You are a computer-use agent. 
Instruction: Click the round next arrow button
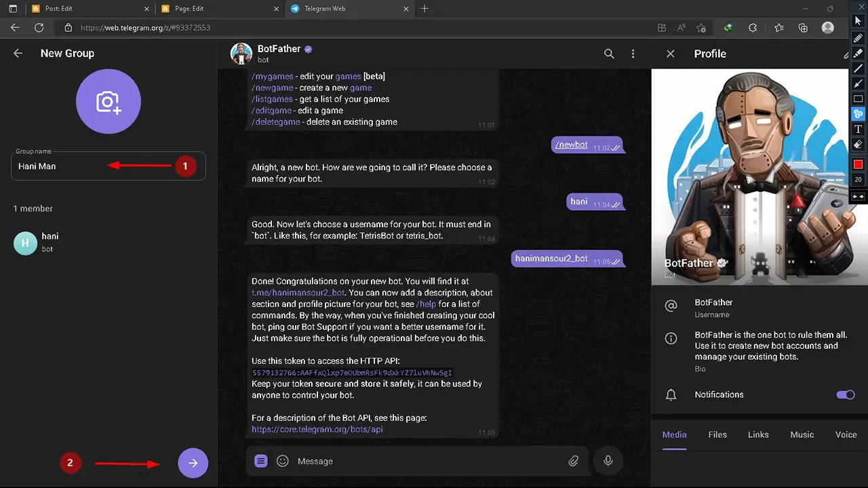click(193, 463)
